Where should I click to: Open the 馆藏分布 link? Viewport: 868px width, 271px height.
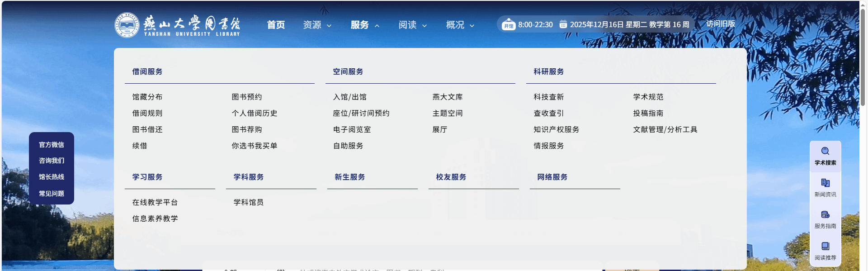[x=147, y=97]
